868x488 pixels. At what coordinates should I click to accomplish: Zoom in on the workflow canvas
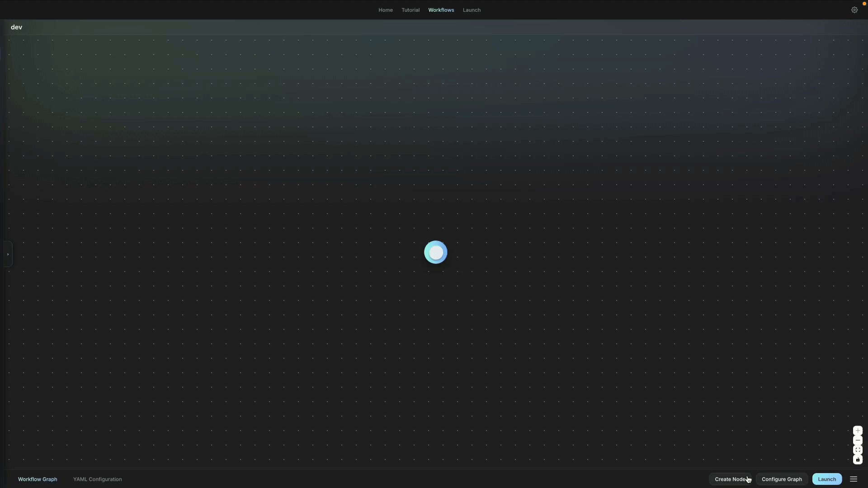(x=858, y=431)
